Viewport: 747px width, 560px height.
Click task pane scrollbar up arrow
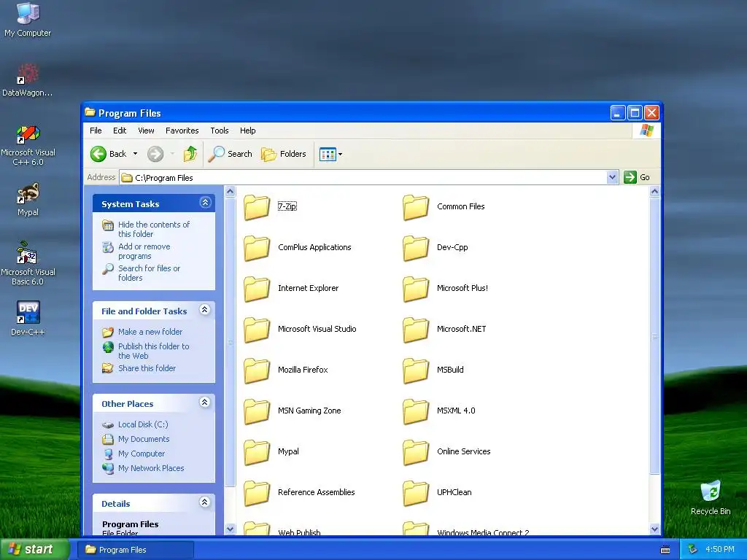click(230, 192)
